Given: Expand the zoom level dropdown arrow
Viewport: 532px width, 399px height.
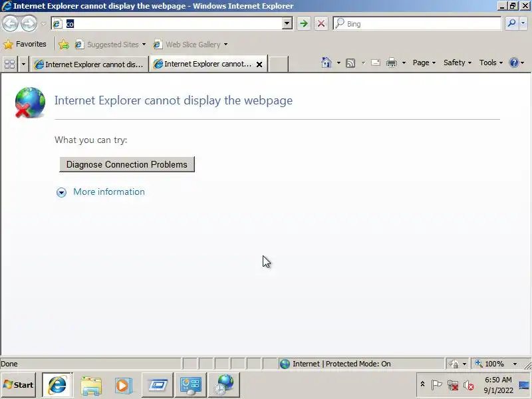Looking at the screenshot, I should click(515, 364).
